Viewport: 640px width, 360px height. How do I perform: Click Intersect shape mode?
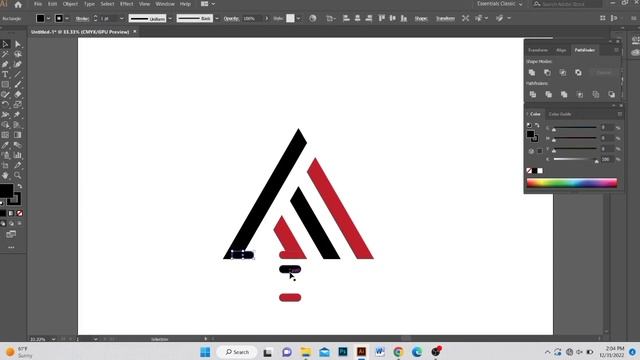click(563, 73)
